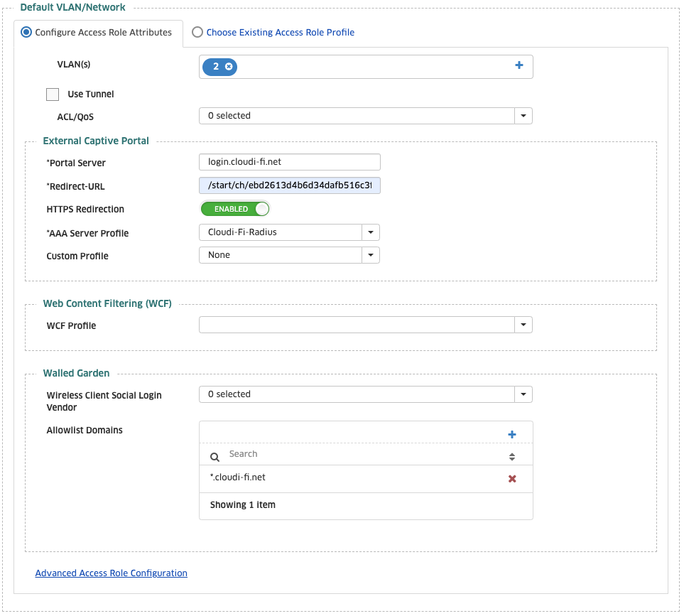Open the AAA Server Profile dropdown
The height and width of the screenshot is (616, 684).
click(371, 232)
